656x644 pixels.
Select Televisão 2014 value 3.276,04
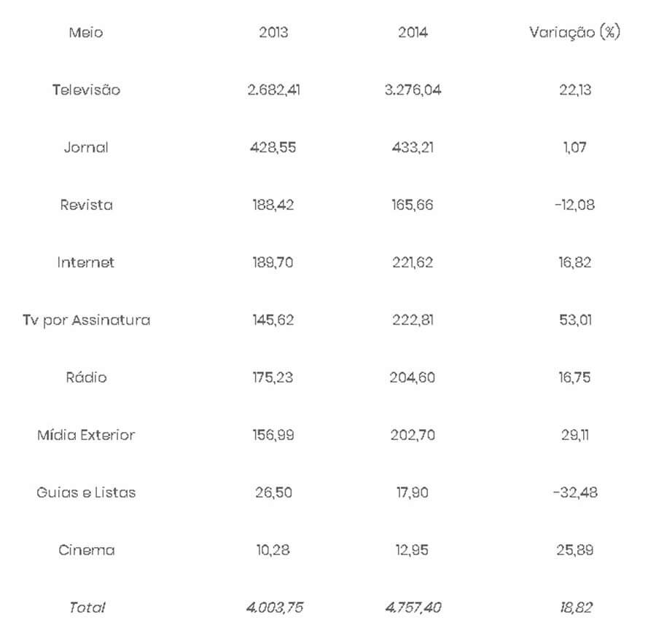[413, 90]
